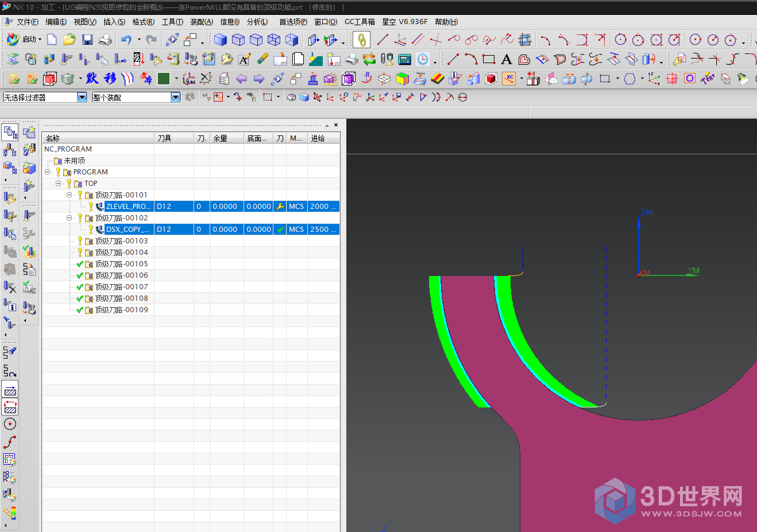The width and height of the screenshot is (757, 532).
Task: Collapse the TOP group node
Action: [x=59, y=183]
